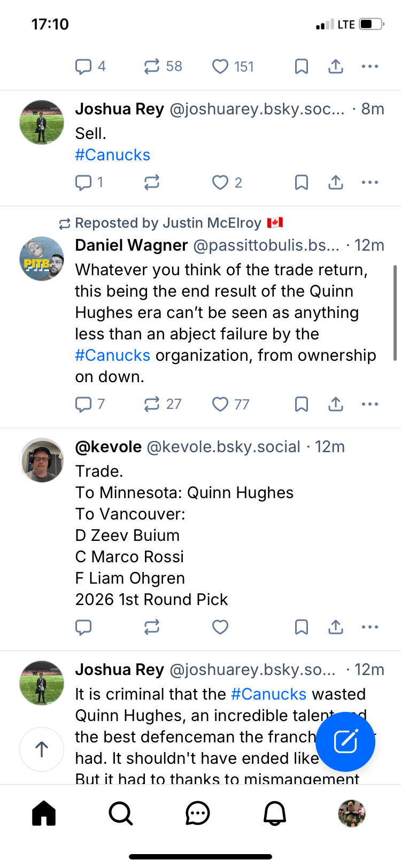
Task: Tap the compose new post button
Action: pos(345,741)
